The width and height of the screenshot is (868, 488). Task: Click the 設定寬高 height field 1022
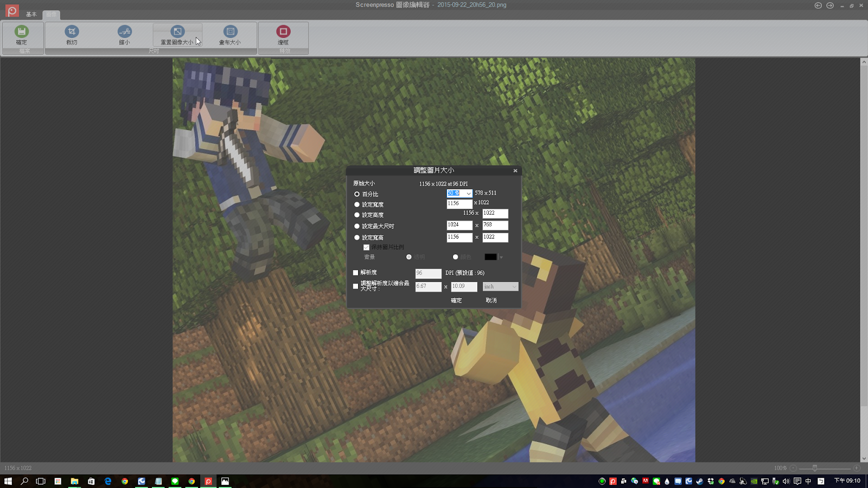[495, 237]
